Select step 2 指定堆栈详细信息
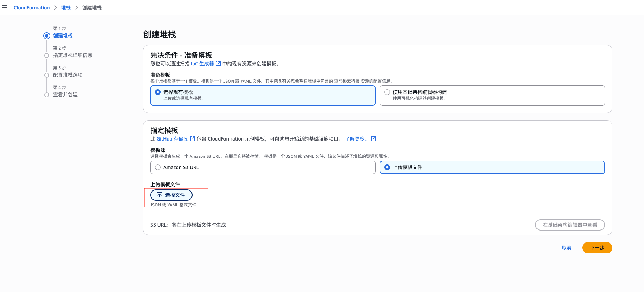 73,55
